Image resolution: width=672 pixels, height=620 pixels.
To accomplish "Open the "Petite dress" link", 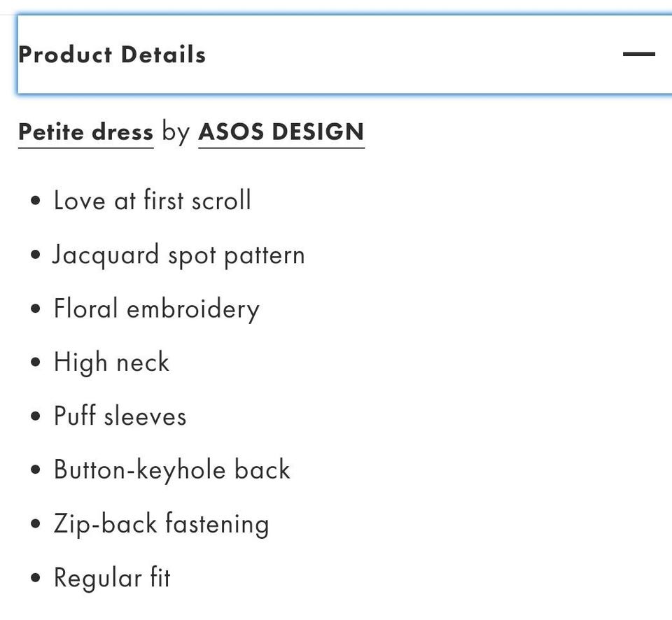I will click(x=85, y=132).
